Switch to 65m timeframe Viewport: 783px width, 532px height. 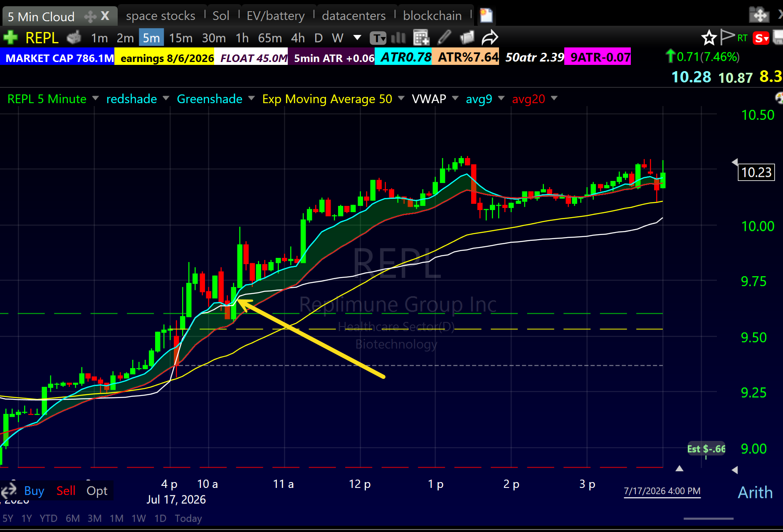pyautogui.click(x=270, y=38)
